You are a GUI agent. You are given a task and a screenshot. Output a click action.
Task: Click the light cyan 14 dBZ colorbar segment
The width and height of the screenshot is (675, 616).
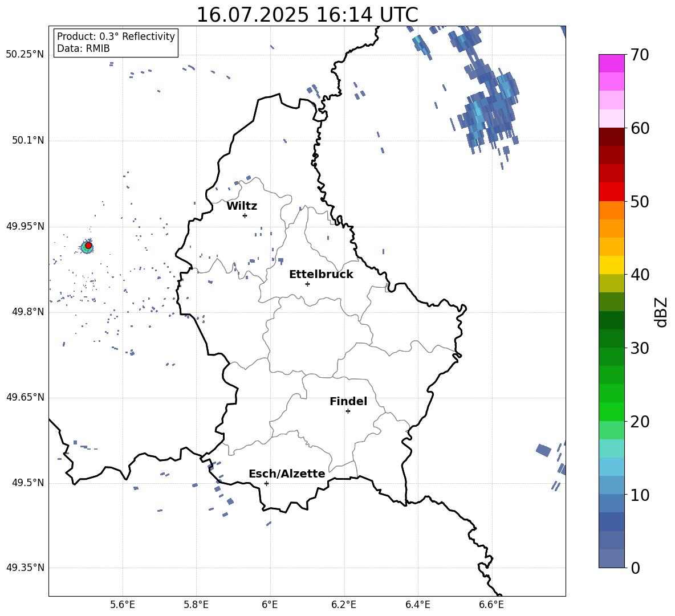(611, 467)
